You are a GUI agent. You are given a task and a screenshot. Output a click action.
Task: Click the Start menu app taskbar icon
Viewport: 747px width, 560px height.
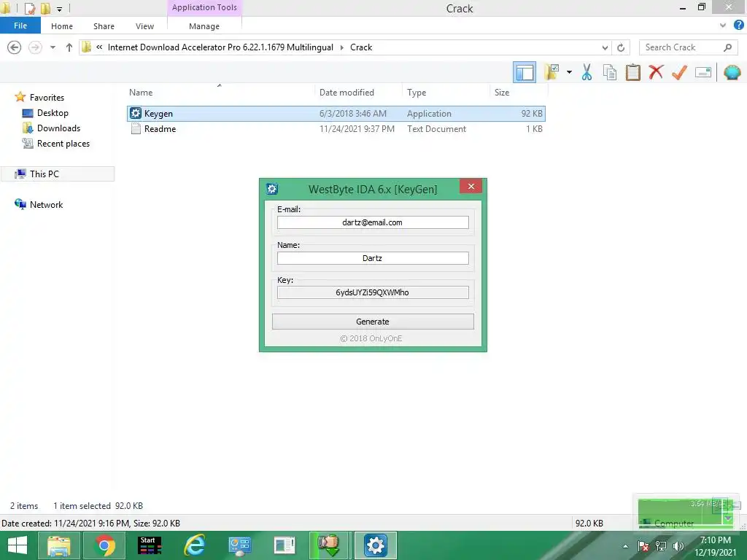tap(150, 545)
